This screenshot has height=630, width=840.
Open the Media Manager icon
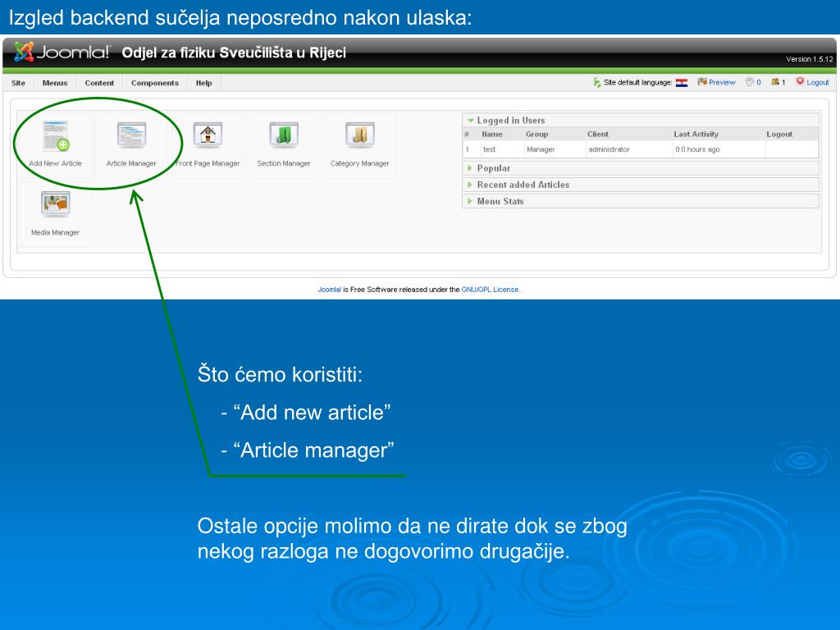point(56,203)
